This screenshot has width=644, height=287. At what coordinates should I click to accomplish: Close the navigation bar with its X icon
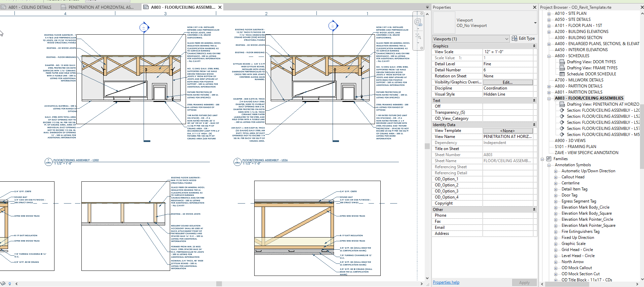click(422, 13)
